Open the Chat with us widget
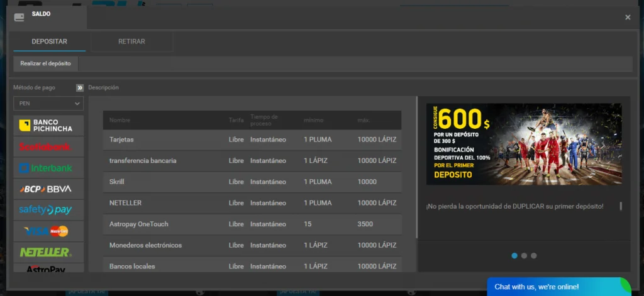Image resolution: width=644 pixels, height=296 pixels. 559,287
